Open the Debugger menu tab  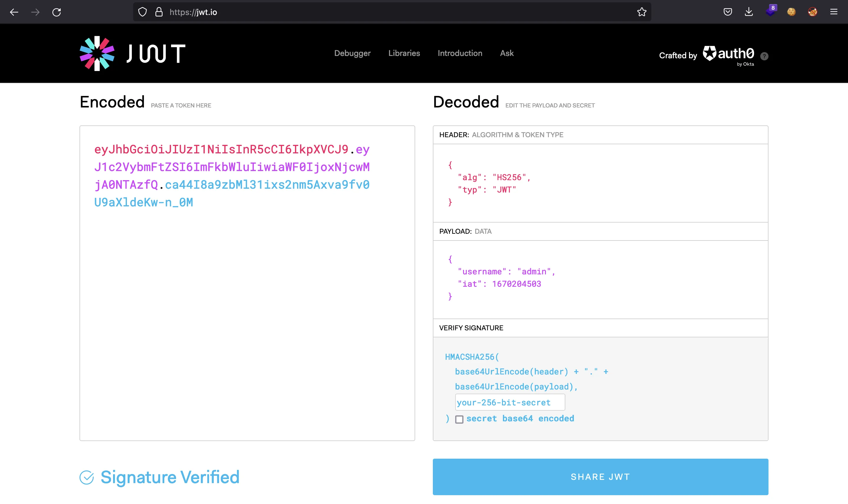coord(353,53)
